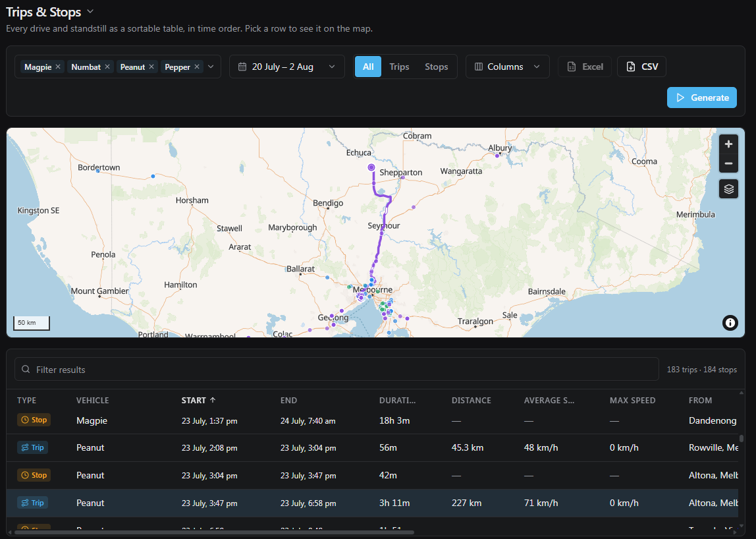Sort table by Type column
The image size is (756, 539).
point(26,400)
